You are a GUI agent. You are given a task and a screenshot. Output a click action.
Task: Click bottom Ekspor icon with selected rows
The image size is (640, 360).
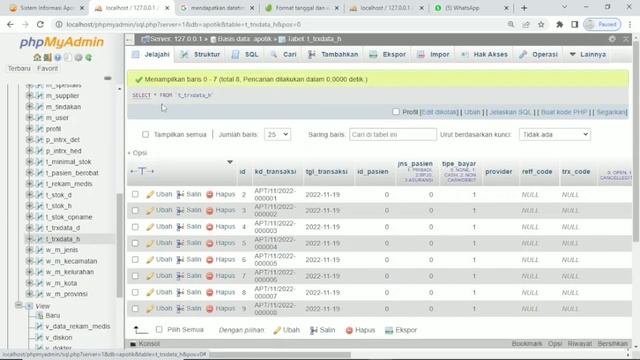(x=389, y=330)
